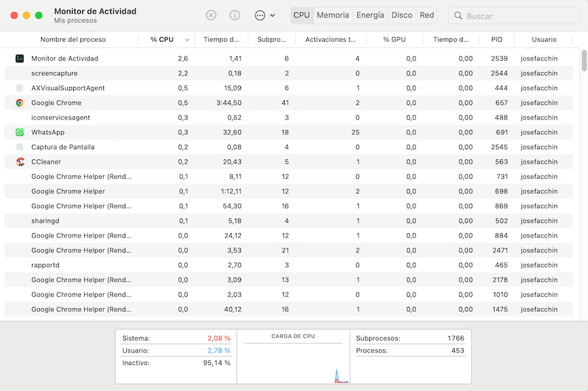Image resolution: width=588 pixels, height=391 pixels.
Task: Click the WhatsApp icon in the list
Action: [x=20, y=133]
